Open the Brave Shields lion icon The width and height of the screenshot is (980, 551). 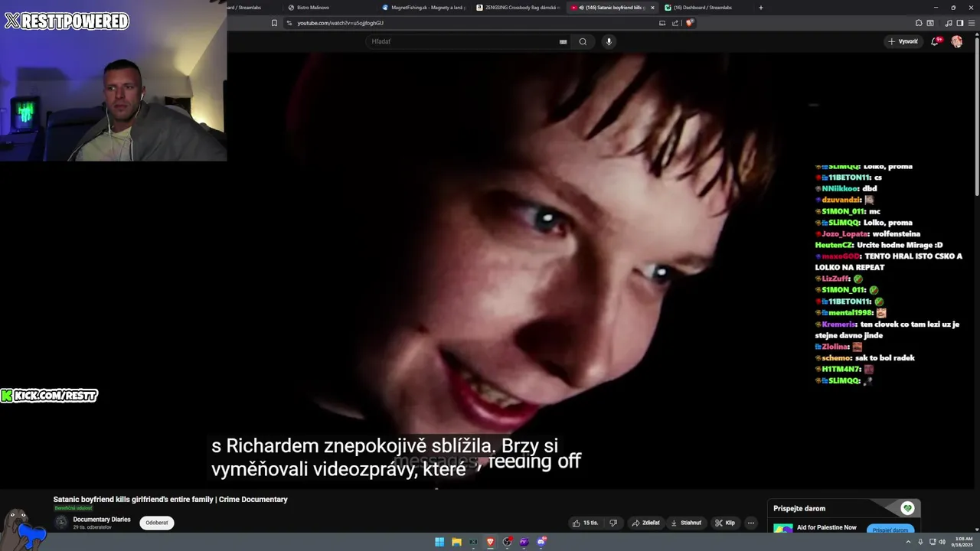tap(689, 23)
